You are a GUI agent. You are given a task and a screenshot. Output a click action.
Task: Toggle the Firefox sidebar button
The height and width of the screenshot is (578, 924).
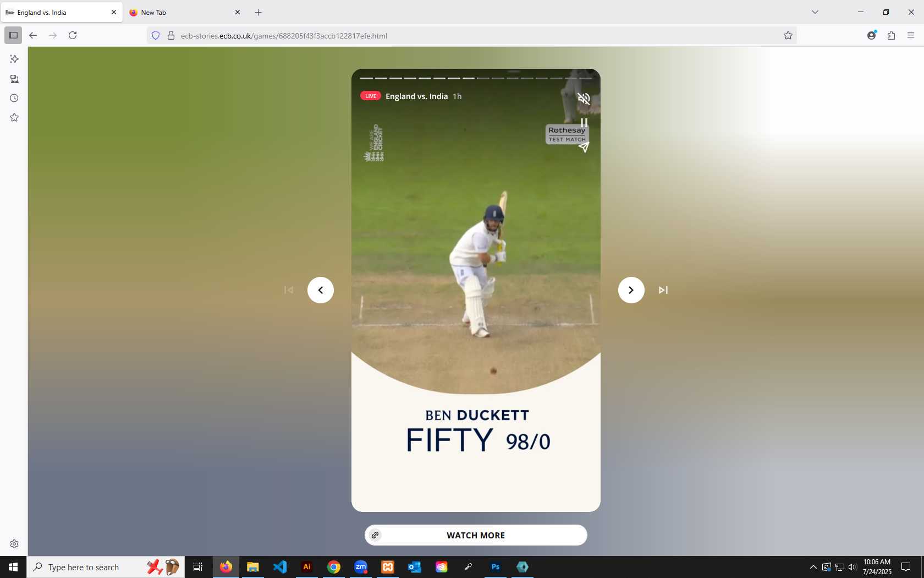pyautogui.click(x=13, y=35)
